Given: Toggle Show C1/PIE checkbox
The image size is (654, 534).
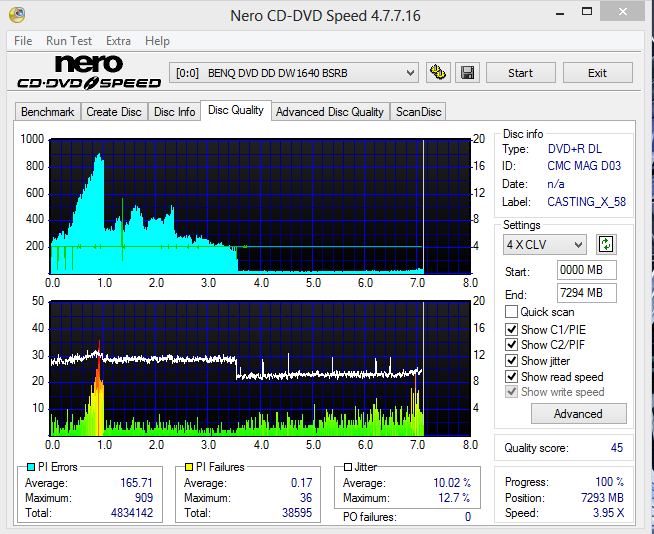Looking at the screenshot, I should click(x=511, y=330).
